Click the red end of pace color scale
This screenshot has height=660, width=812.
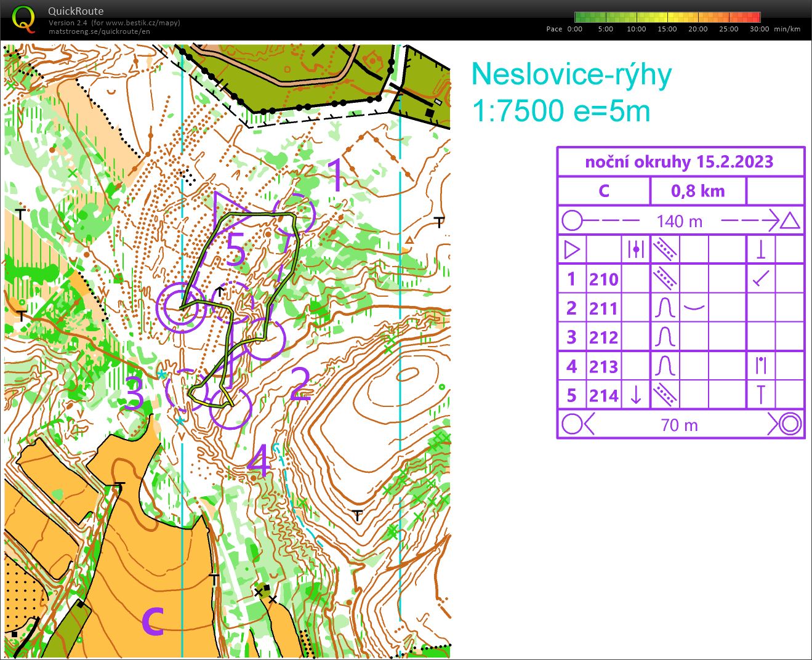tap(755, 17)
